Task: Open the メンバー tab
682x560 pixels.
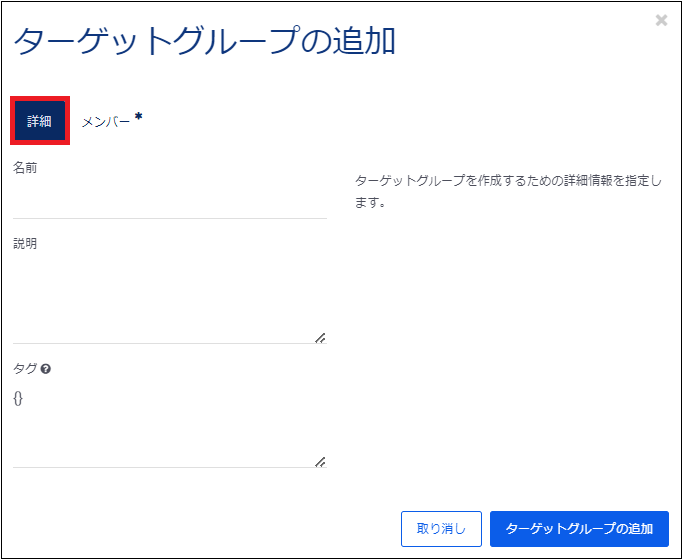Action: pos(105,122)
